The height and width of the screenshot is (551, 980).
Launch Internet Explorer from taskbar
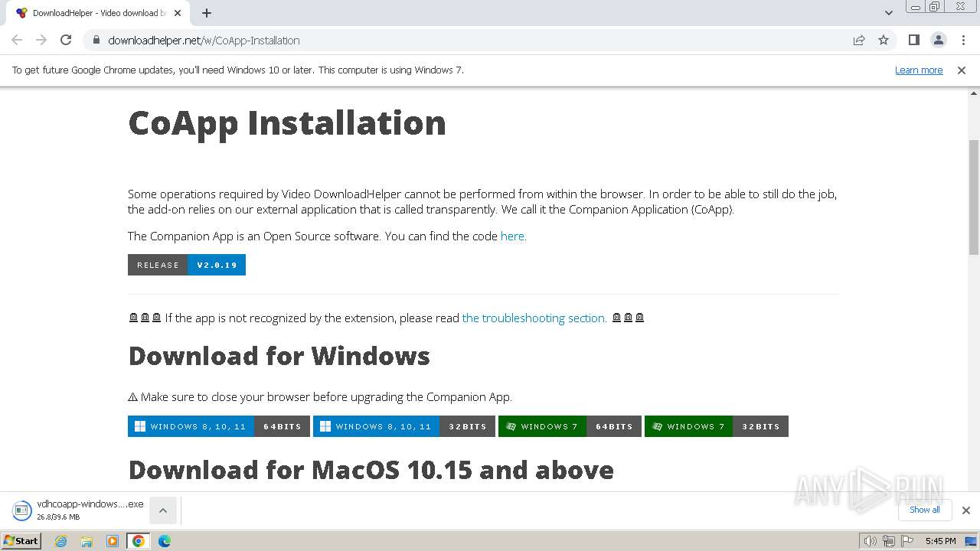[x=61, y=541]
